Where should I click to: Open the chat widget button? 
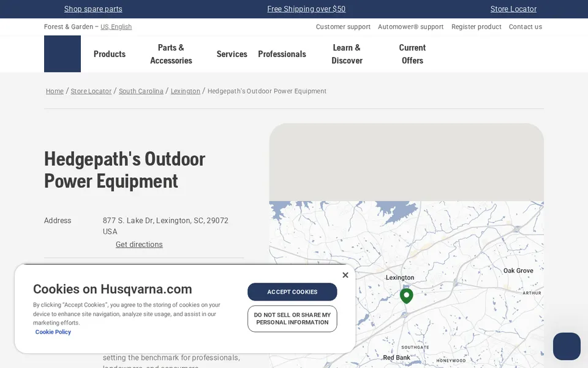(567, 346)
